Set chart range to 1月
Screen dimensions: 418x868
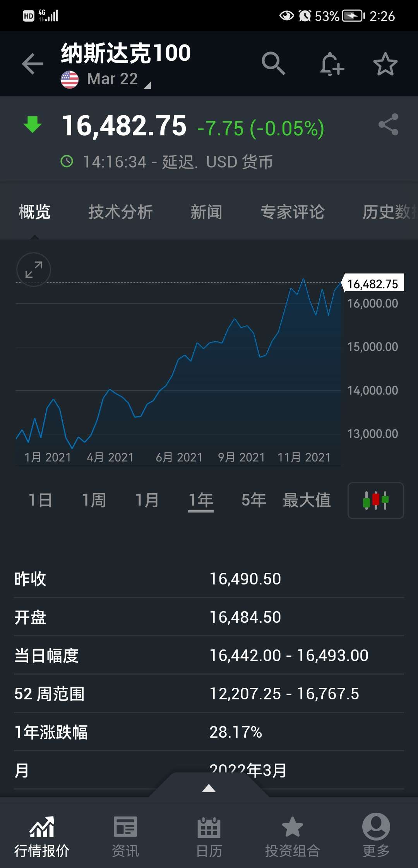[x=147, y=500]
